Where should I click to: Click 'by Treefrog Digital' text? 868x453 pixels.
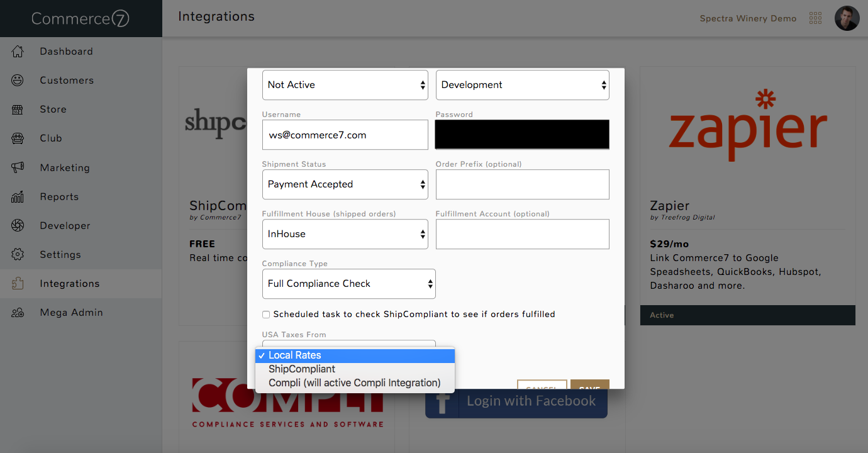click(x=682, y=218)
